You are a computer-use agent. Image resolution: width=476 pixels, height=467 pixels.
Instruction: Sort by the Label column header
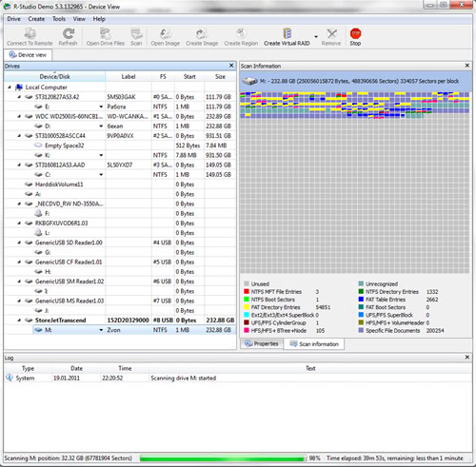click(x=129, y=76)
